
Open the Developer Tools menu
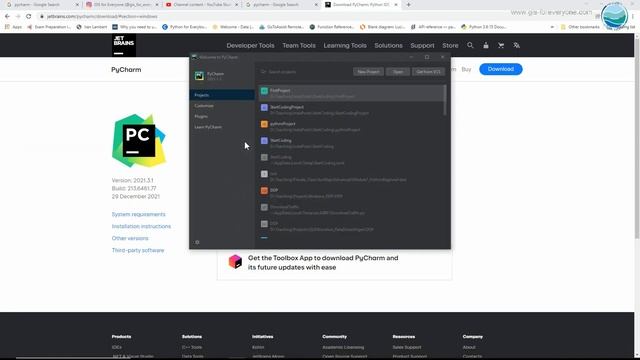[x=250, y=45]
